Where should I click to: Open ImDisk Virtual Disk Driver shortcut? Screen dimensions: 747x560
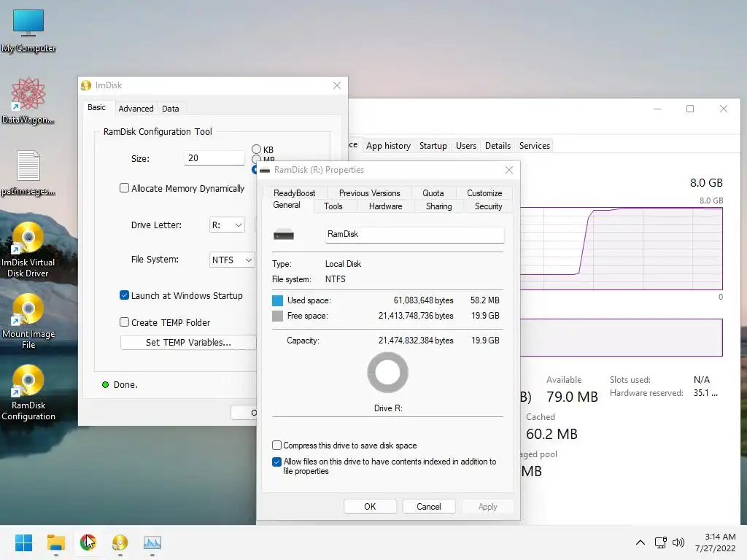coord(28,250)
